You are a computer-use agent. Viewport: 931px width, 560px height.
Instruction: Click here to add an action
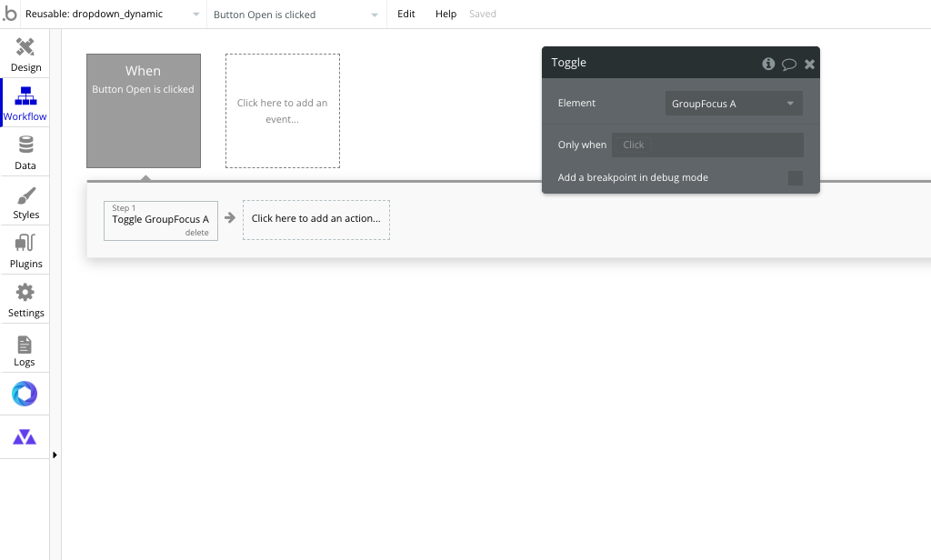coord(316,220)
